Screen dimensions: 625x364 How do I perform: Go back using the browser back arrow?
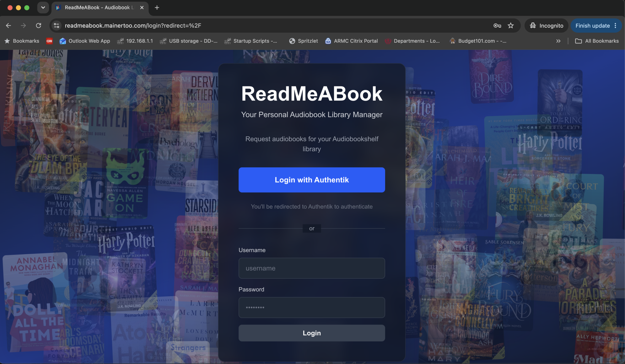8,25
